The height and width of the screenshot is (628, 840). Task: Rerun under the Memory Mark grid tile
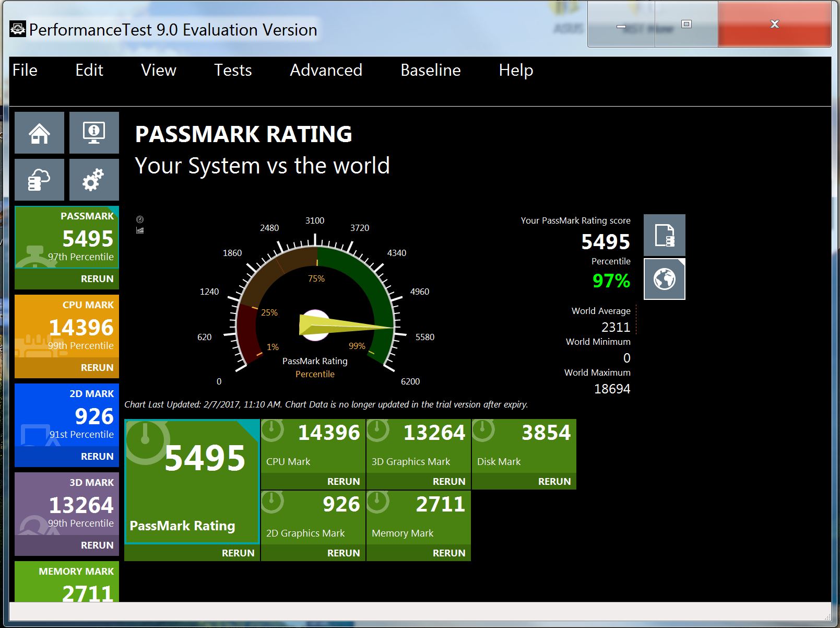pyautogui.click(x=419, y=553)
